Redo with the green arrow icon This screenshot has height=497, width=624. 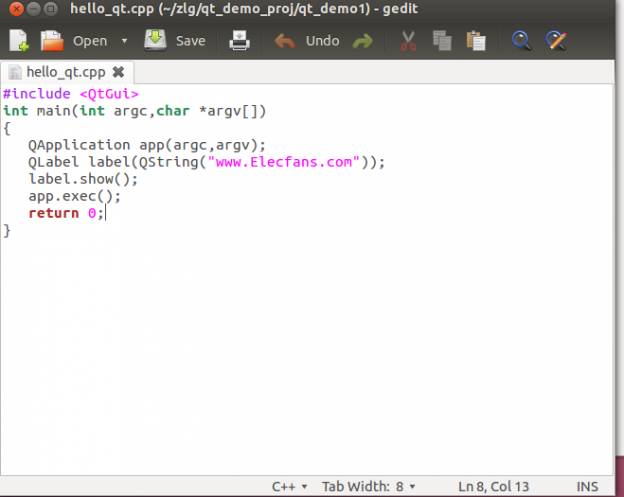363,41
